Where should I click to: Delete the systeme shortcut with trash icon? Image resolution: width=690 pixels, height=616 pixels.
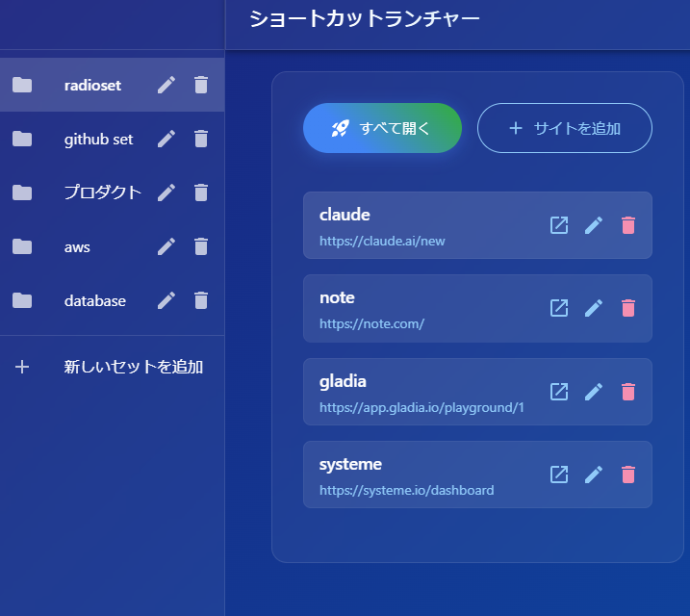pos(628,475)
